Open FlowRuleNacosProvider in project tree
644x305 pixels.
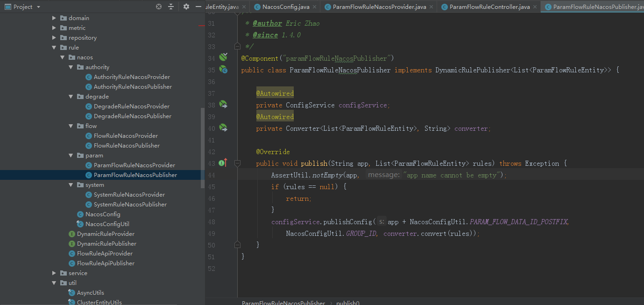(x=126, y=136)
